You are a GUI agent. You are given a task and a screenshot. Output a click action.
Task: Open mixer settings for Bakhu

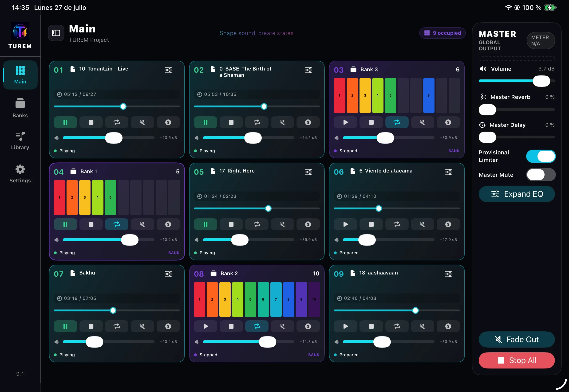point(168,274)
